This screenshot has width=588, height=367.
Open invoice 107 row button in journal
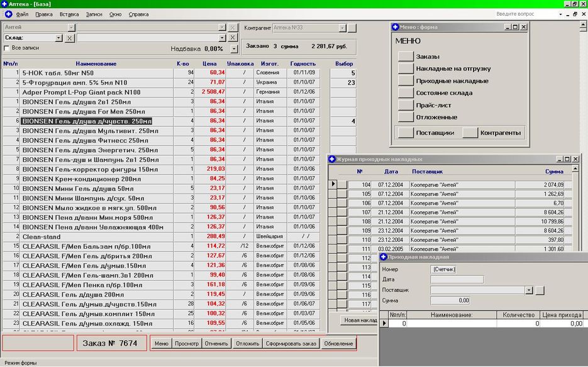tap(342, 212)
